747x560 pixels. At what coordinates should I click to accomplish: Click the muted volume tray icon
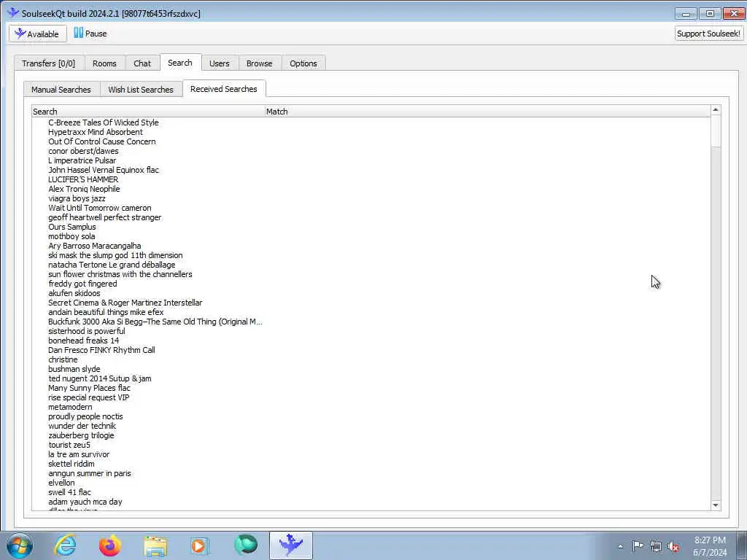click(673, 546)
